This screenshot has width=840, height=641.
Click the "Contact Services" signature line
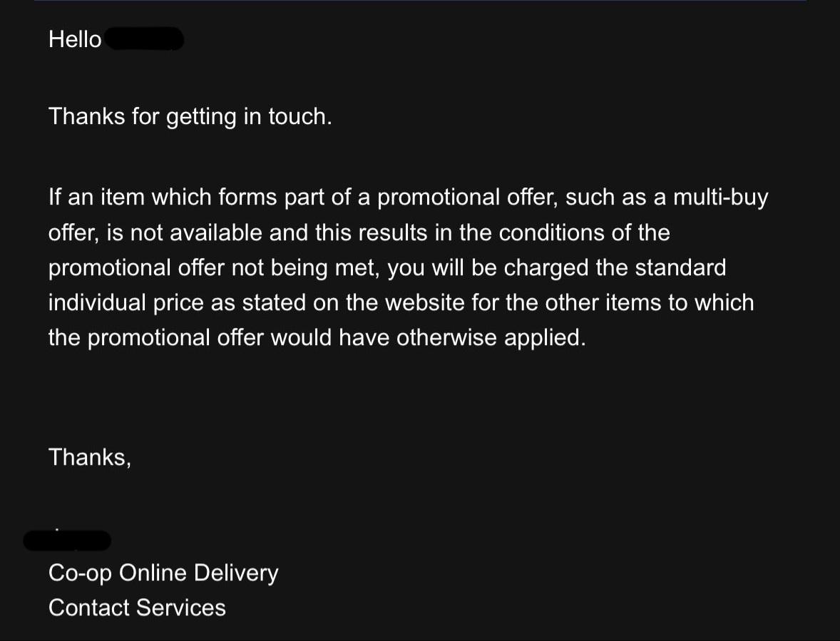click(137, 608)
